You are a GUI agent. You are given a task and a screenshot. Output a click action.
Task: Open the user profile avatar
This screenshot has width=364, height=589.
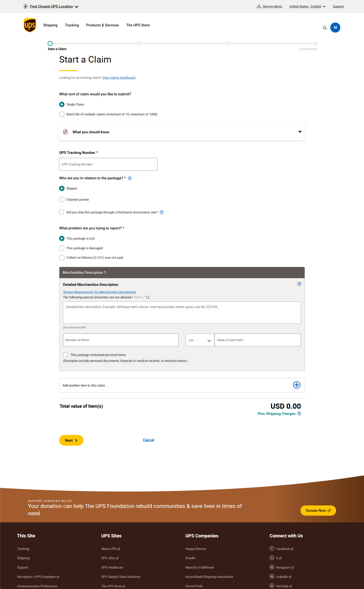coord(335,28)
